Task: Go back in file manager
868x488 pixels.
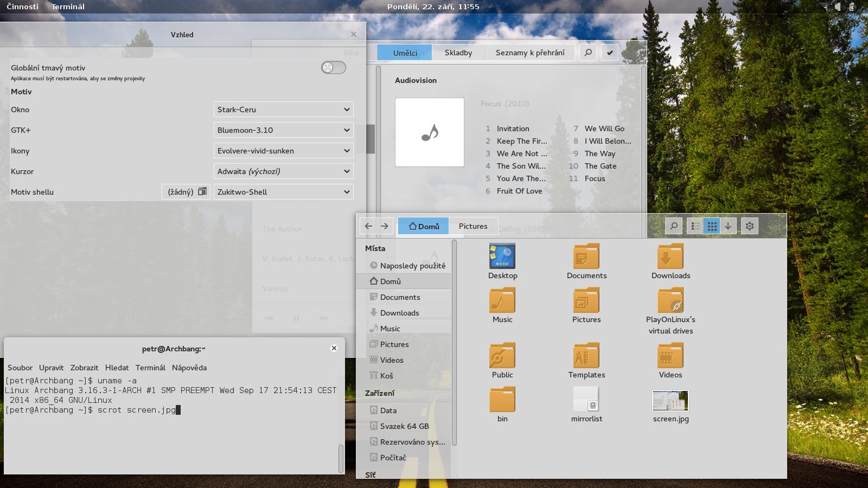Action: click(x=368, y=226)
